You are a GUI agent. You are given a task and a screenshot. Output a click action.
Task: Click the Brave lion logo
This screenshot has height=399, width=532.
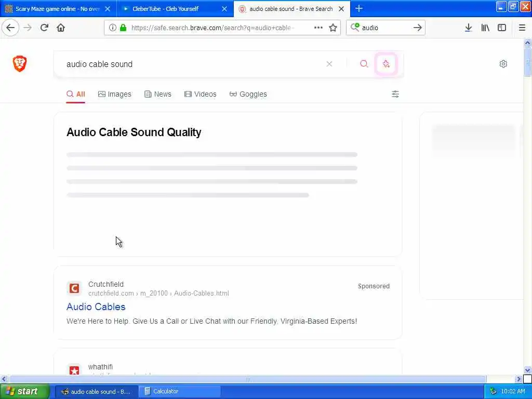20,63
